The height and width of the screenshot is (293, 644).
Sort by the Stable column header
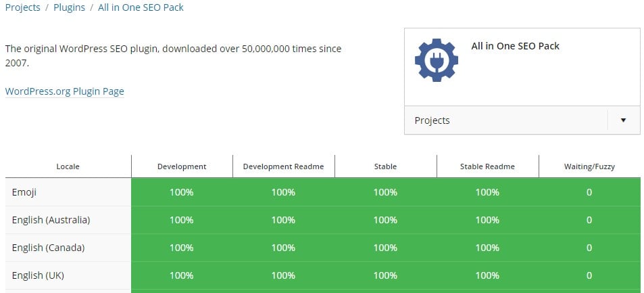click(385, 166)
